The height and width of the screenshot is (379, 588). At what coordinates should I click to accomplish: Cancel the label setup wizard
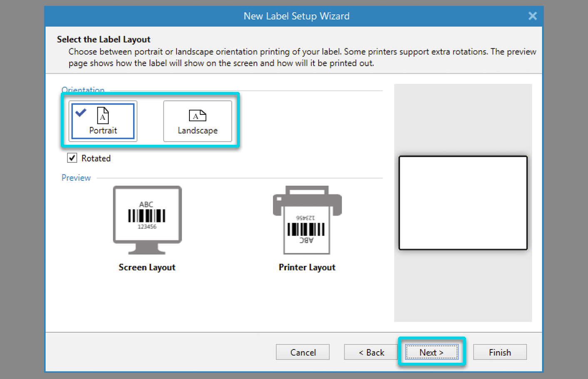tap(303, 352)
